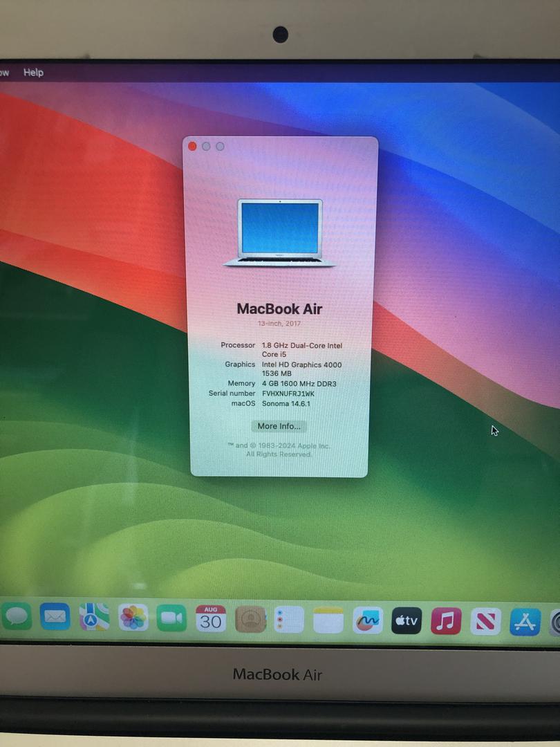Open the Calendar showing AUG 30
This screenshot has width=560, height=747.
coord(210,618)
